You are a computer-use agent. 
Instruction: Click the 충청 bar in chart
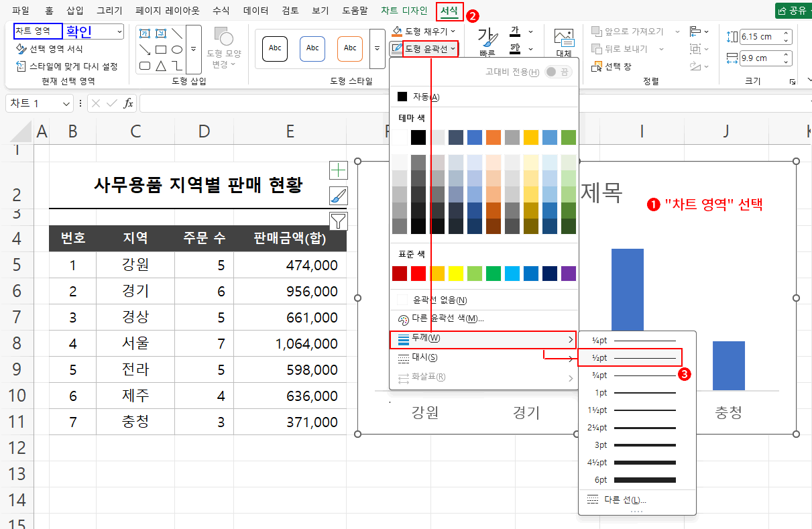pyautogui.click(x=728, y=365)
